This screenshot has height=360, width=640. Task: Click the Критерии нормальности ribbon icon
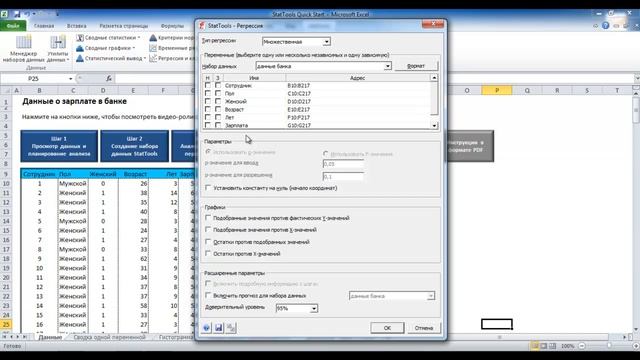[153, 38]
